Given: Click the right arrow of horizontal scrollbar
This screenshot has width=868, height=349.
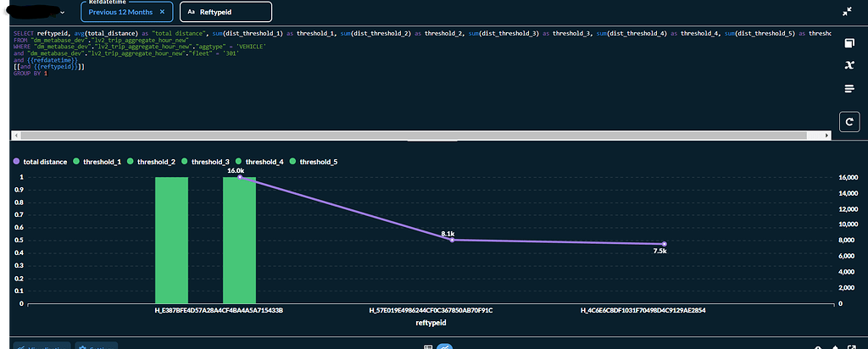Looking at the screenshot, I should (x=825, y=136).
